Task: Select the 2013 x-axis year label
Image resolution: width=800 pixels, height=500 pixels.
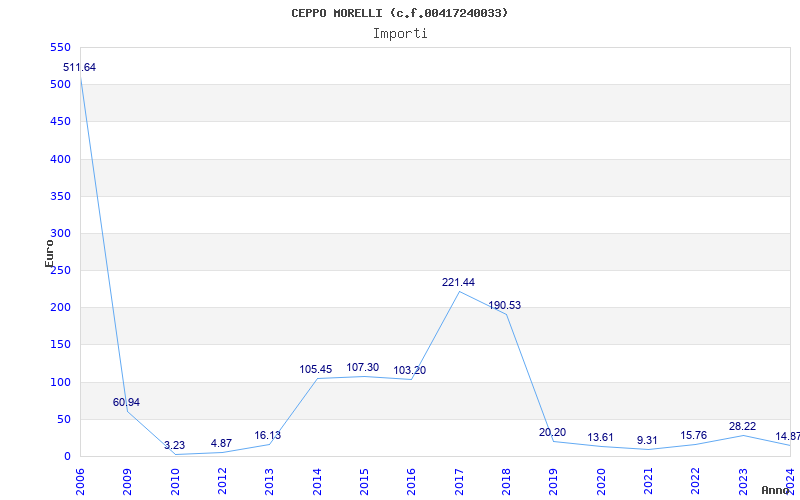Action: click(269, 482)
